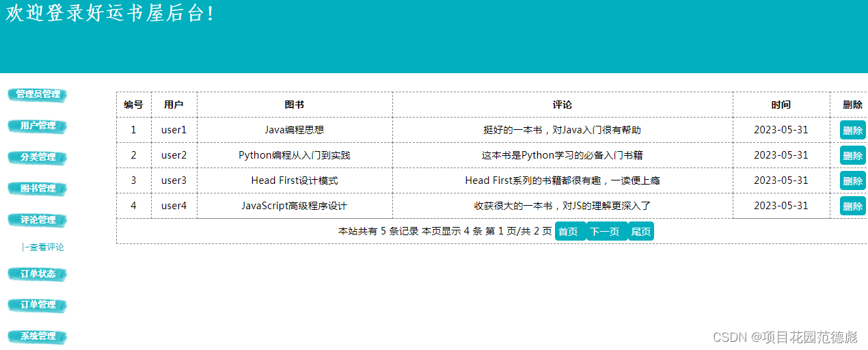
Task: Select the user3 cell
Action: click(174, 180)
